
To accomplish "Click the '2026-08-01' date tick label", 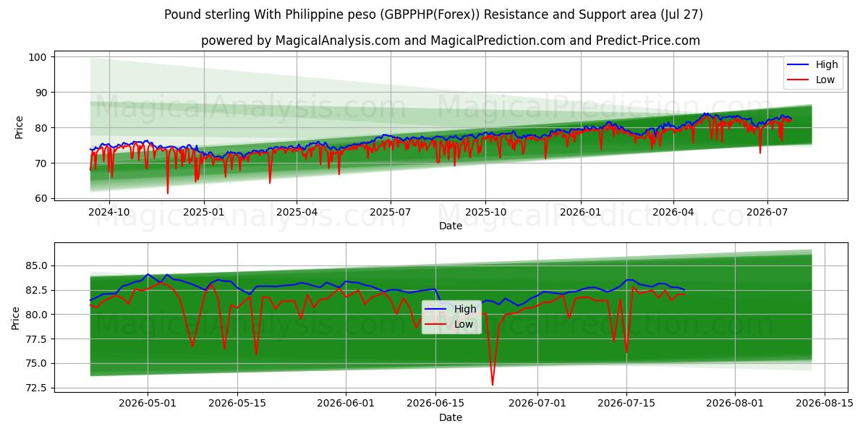I will [736, 402].
